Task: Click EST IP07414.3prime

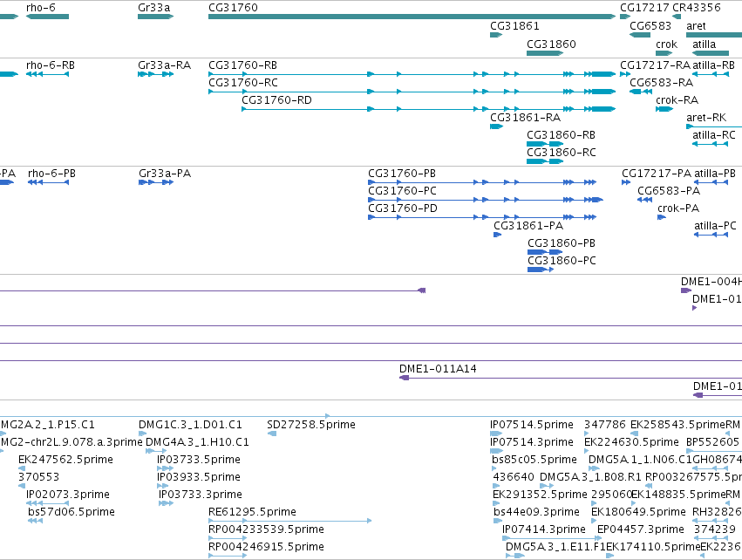Action: pyautogui.click(x=544, y=530)
